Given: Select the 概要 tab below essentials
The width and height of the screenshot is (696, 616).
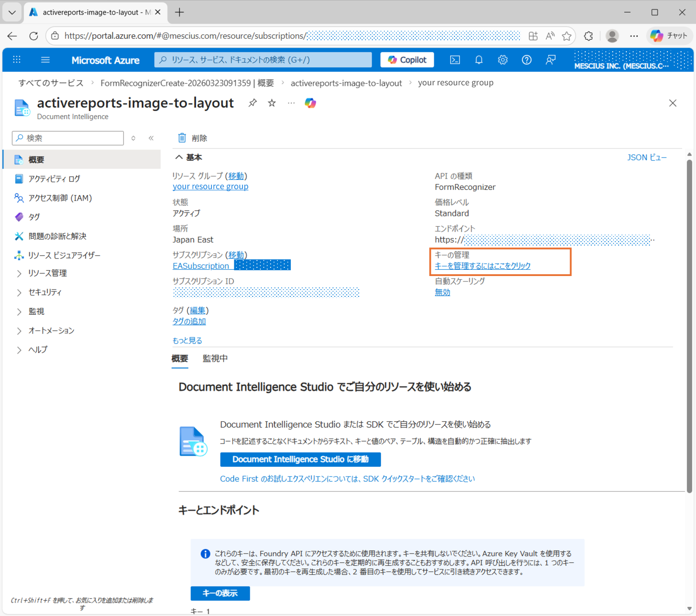Looking at the screenshot, I should click(x=180, y=358).
